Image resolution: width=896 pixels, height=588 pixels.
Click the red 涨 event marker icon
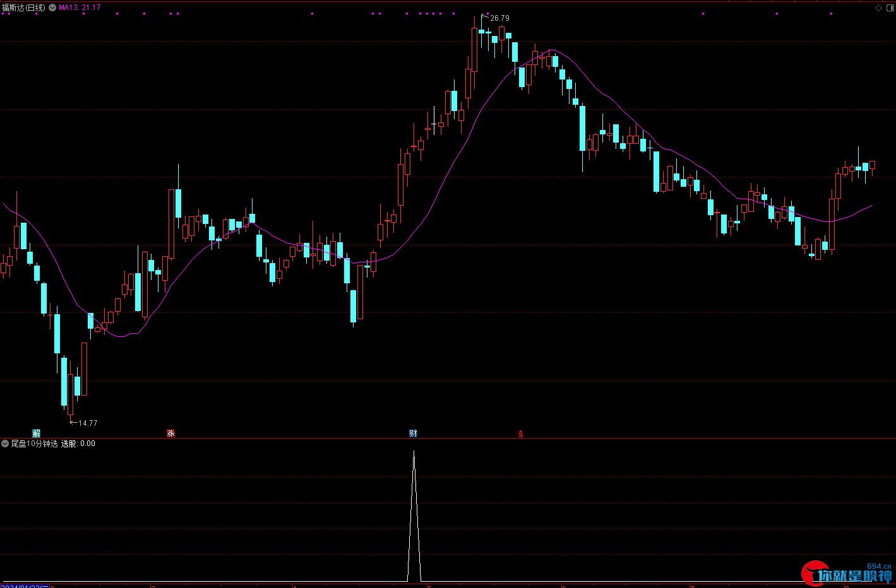(x=170, y=433)
